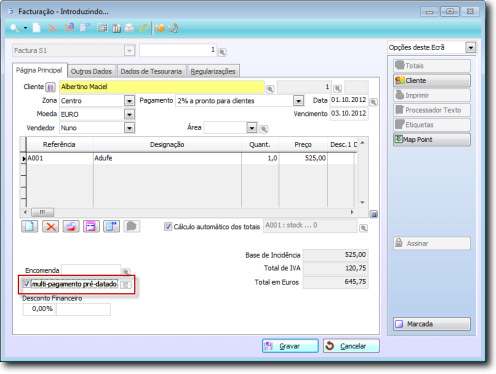Open Opções deste Ecrã dropdown
496x374 pixels.
pyautogui.click(x=470, y=48)
